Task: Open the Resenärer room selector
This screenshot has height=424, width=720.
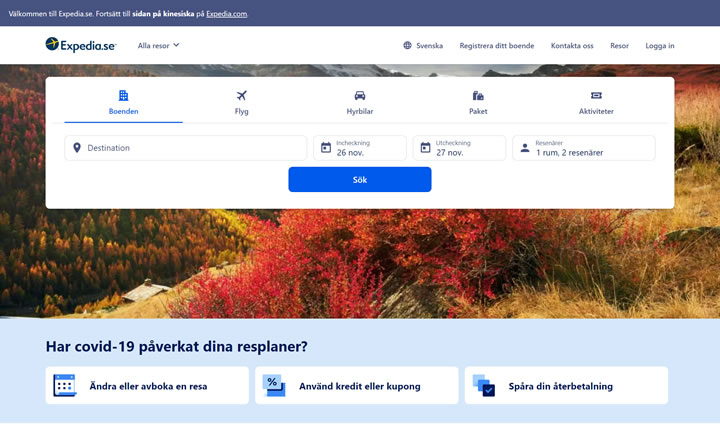Action: (584, 148)
